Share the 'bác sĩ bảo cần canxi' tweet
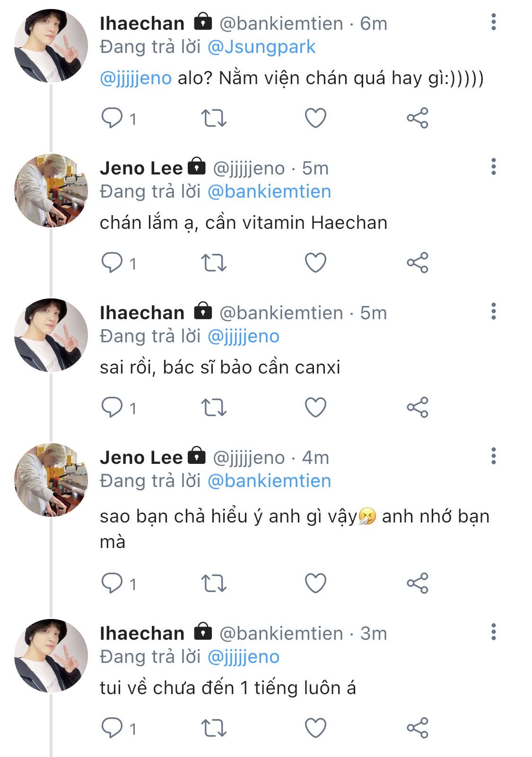Screen dimensions: 532x757 [x=417, y=408]
